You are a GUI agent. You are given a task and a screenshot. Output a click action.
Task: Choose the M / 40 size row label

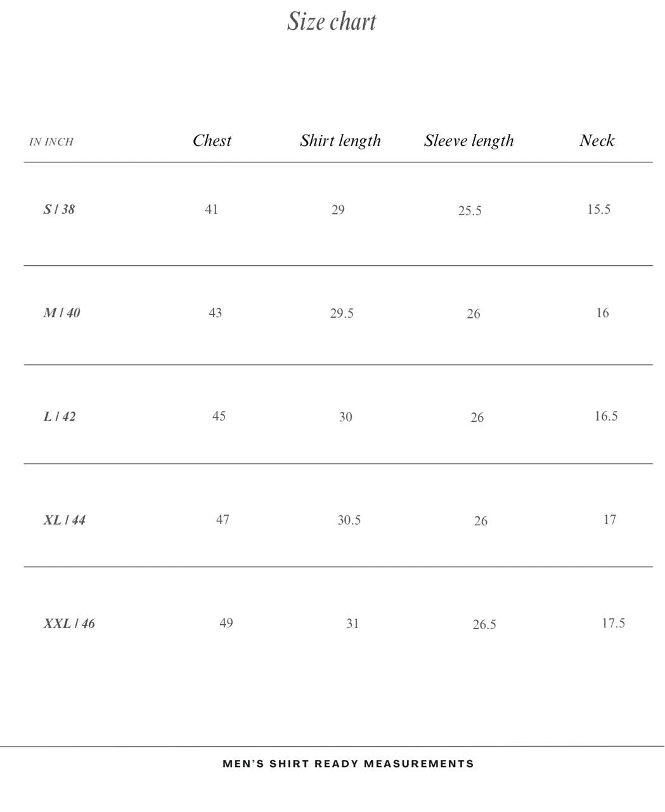(x=61, y=313)
